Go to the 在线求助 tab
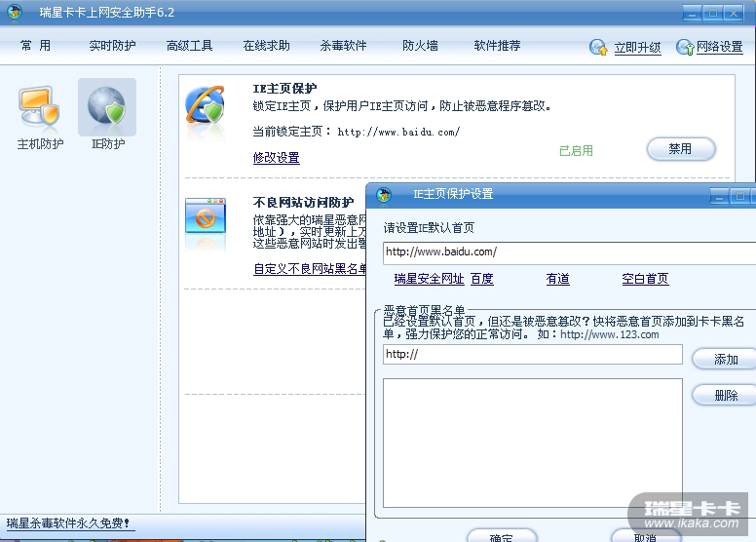756x542 pixels. 267,46
